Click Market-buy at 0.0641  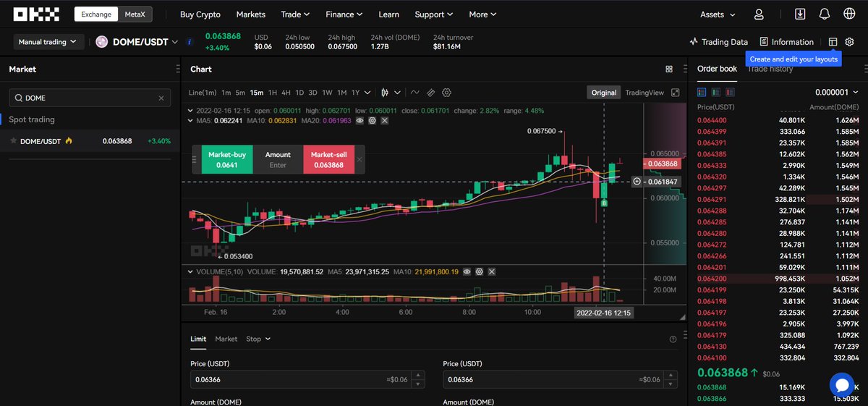pos(227,159)
